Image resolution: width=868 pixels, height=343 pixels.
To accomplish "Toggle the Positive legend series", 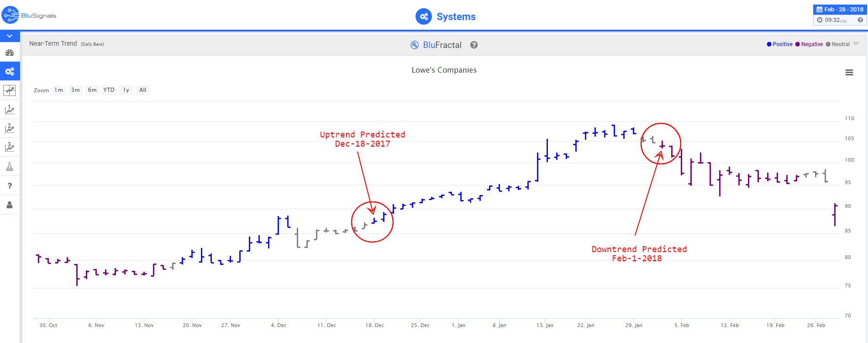I will pos(780,44).
